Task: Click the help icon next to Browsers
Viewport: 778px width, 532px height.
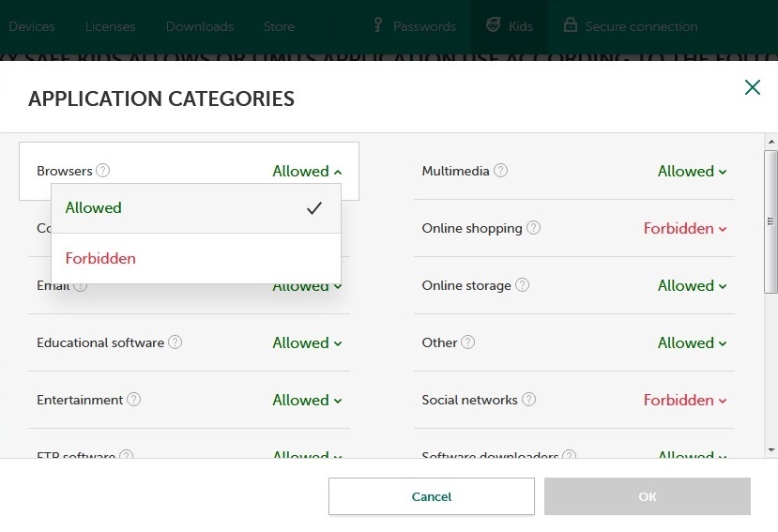Action: pos(103,171)
